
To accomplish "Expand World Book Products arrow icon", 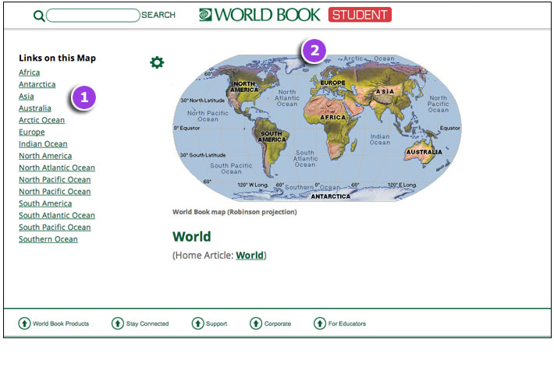I will (x=24, y=323).
